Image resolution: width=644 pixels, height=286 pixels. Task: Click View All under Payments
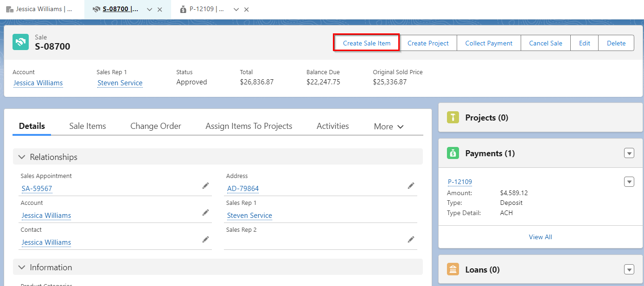[x=540, y=237]
